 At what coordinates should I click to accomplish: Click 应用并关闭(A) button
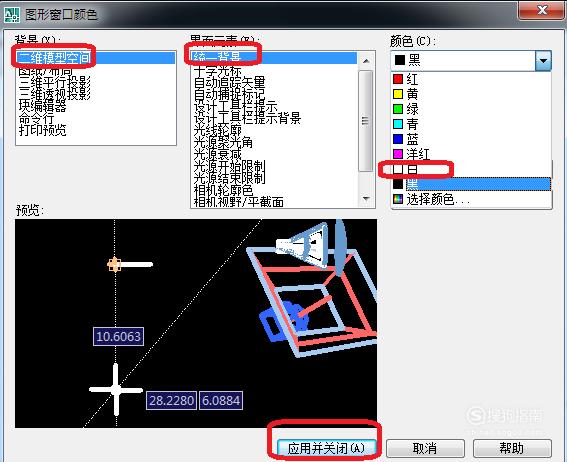click(x=326, y=449)
